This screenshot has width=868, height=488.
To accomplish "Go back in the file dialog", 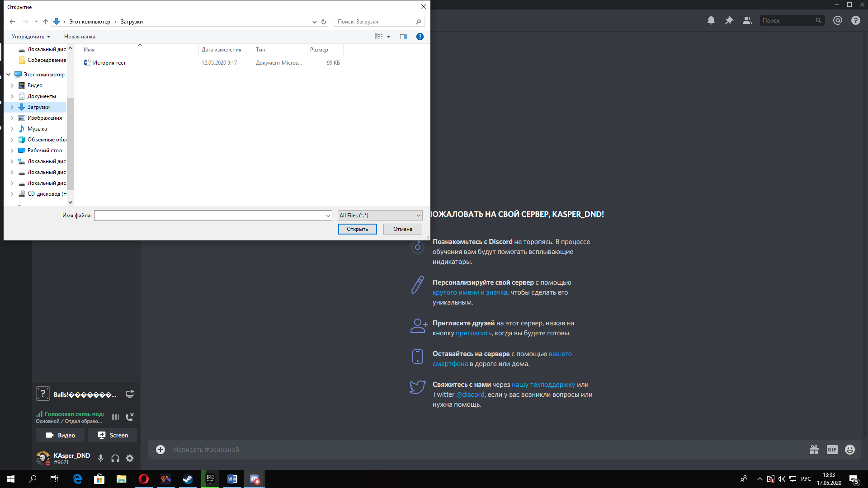I will [12, 22].
